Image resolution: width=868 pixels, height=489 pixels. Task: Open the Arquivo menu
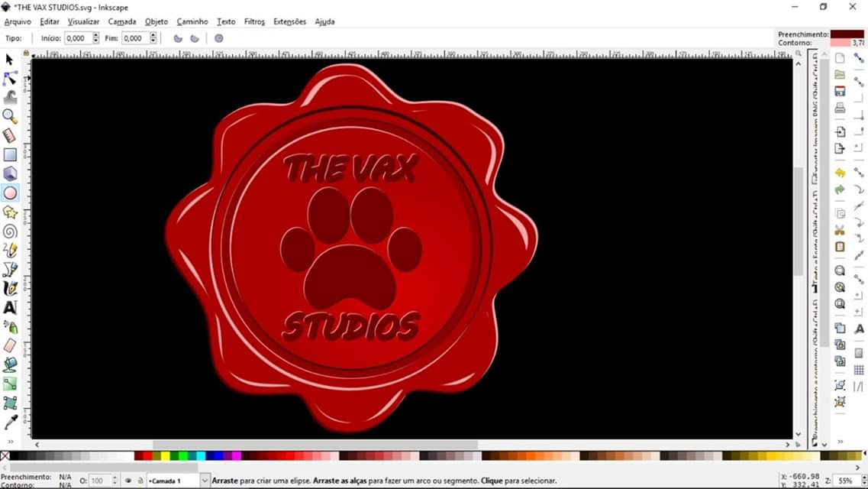pos(18,21)
